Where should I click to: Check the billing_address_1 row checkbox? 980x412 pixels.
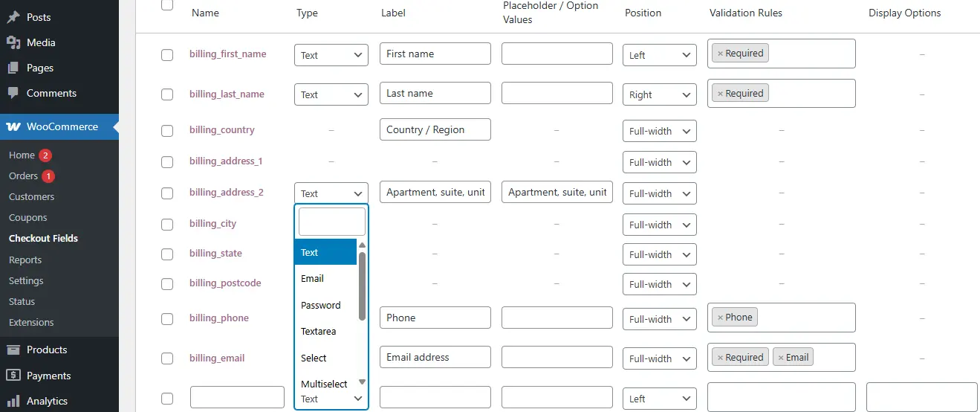pos(167,162)
